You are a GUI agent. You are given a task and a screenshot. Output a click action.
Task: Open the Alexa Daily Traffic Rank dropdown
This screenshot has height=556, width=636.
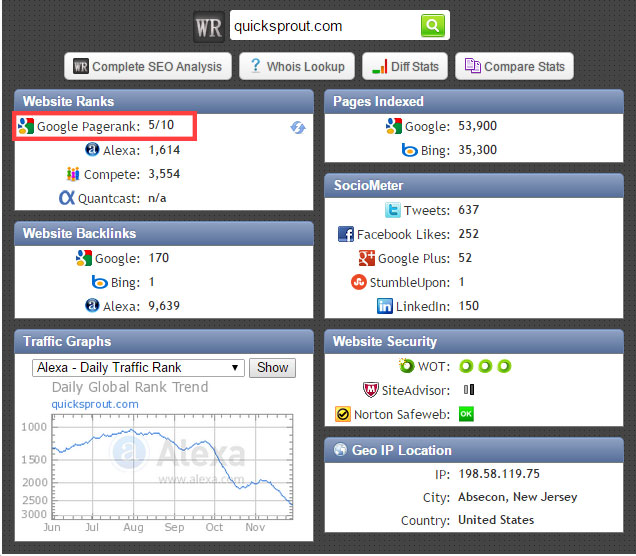[138, 367]
